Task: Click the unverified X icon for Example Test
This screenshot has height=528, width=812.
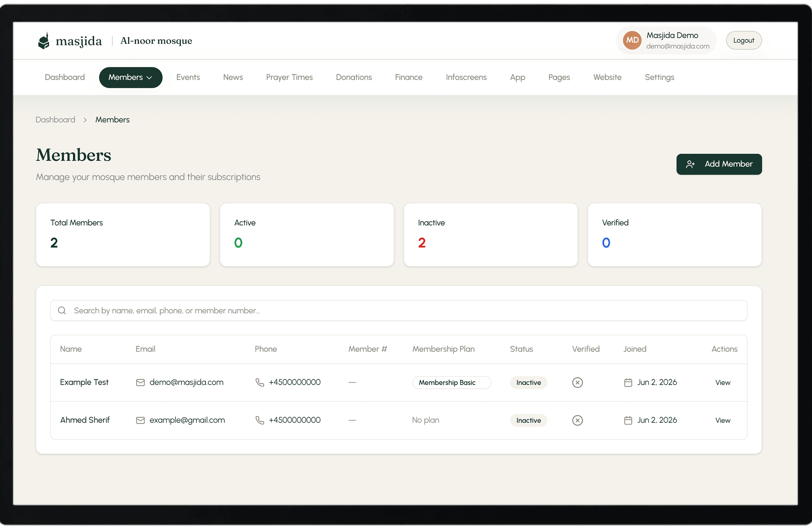Action: click(x=577, y=383)
